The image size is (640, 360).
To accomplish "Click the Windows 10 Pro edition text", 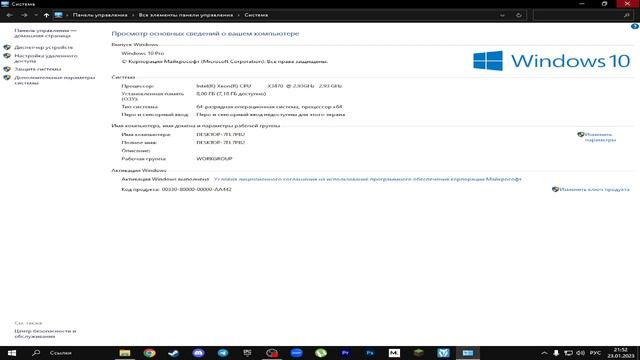I will click(142, 53).
